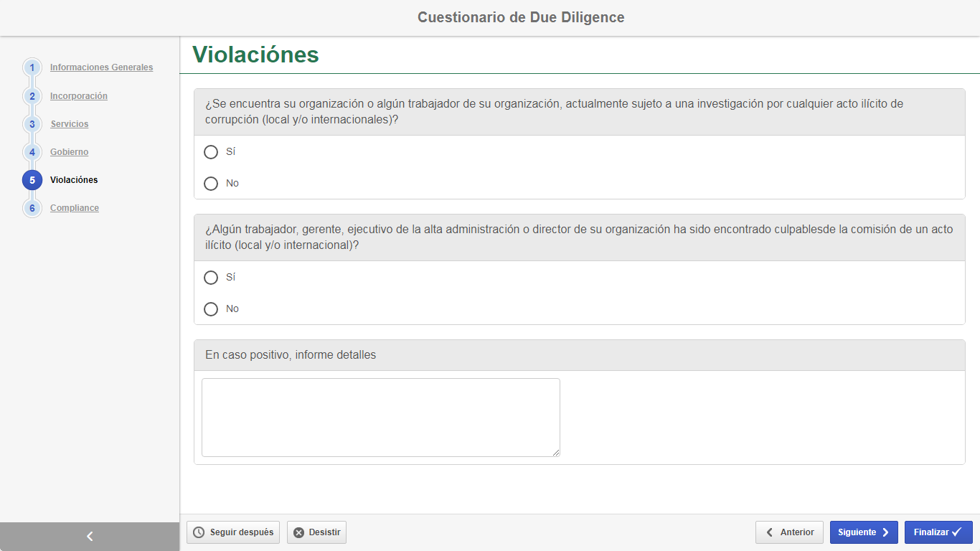Select the Violaciónes step label
980x551 pixels.
(74, 180)
